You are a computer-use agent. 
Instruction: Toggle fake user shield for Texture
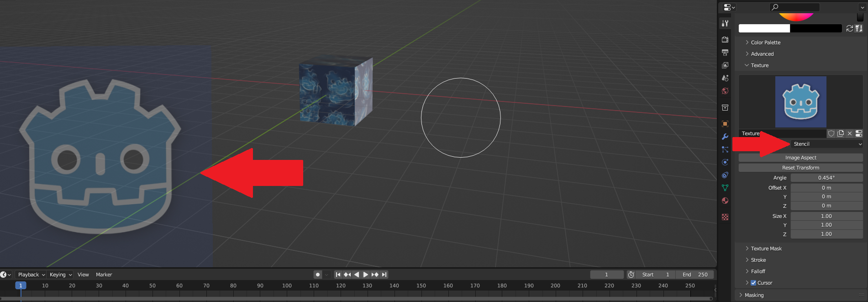831,133
